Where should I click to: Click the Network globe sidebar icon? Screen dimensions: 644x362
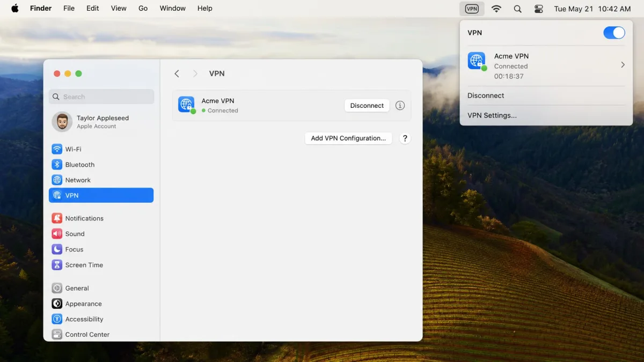coord(57,180)
